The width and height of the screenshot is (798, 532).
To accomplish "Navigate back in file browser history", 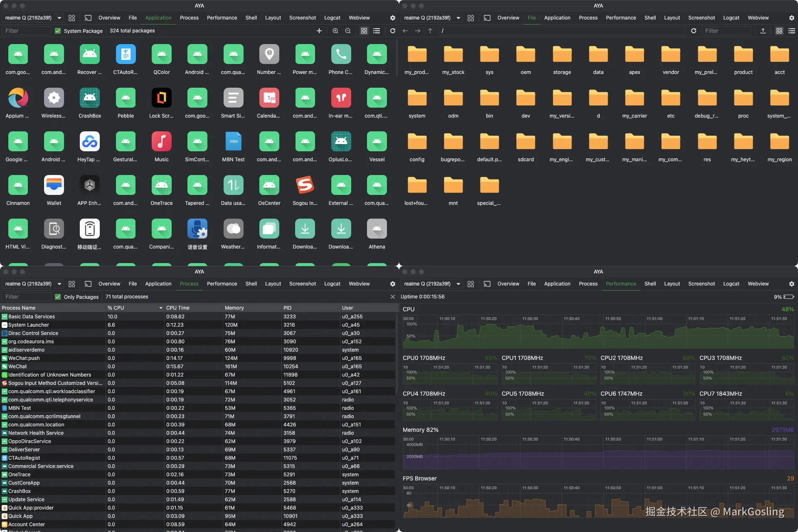I will coord(405,31).
